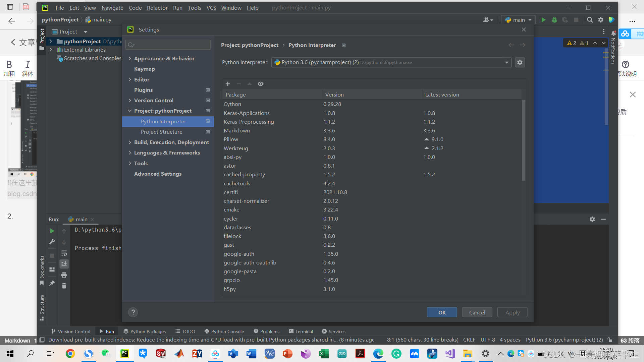
Task: Click print icon in Run panel
Action: pyautogui.click(x=64, y=275)
